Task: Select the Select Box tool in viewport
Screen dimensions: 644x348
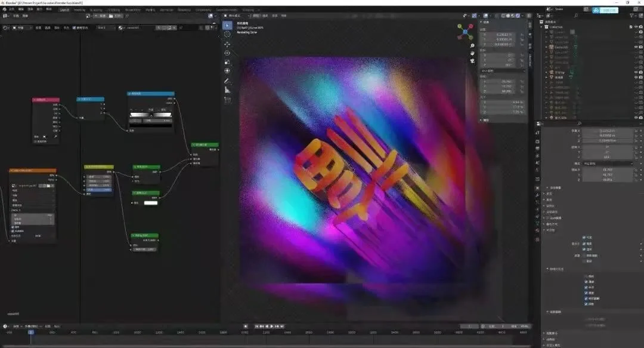Action: coord(227,25)
